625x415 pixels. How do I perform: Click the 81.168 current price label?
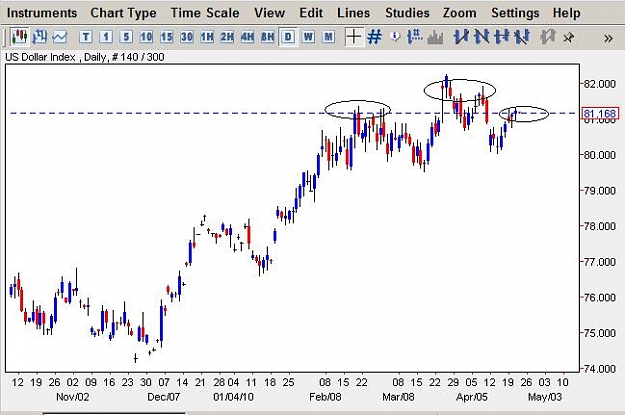click(600, 114)
